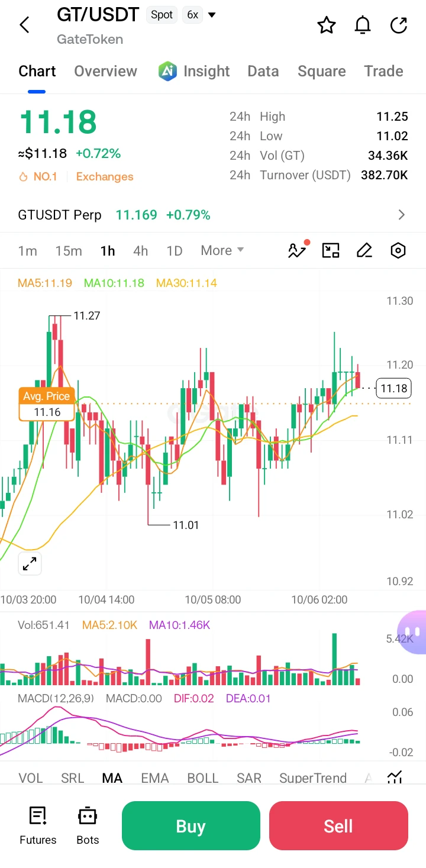Expand chart to fullscreen
The image size is (426, 868).
tap(30, 564)
